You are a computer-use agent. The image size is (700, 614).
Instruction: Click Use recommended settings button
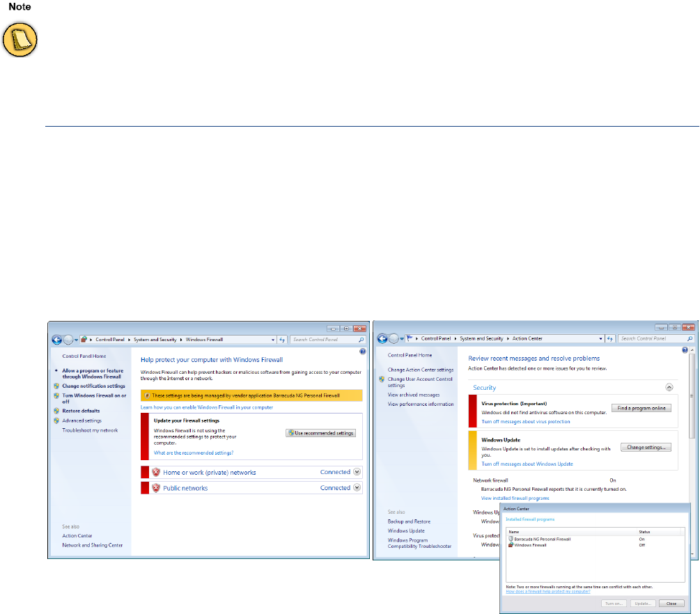coord(321,433)
